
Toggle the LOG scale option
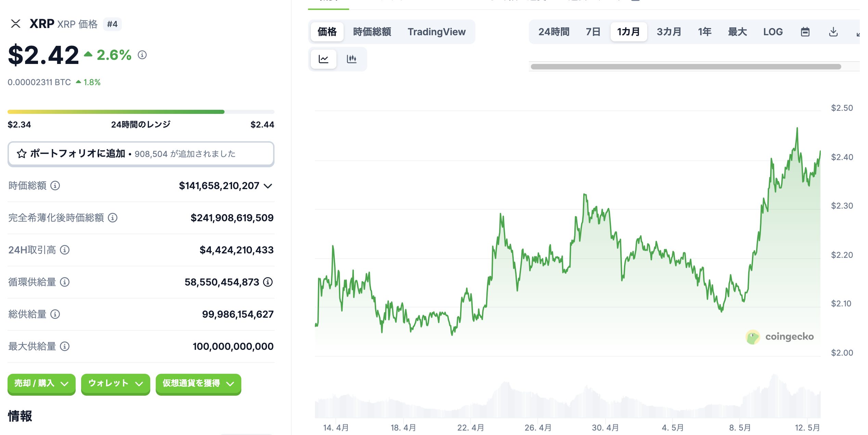coord(773,32)
